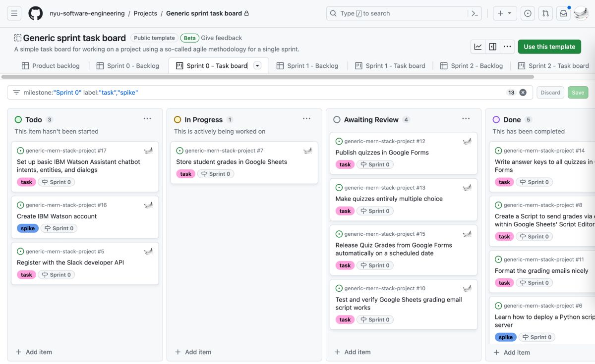Click the Use this template button

click(549, 47)
